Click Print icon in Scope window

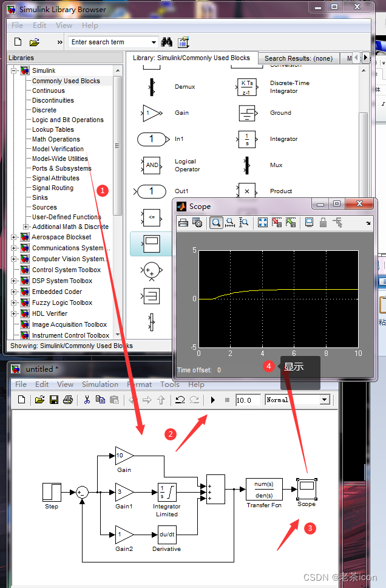tap(183, 223)
